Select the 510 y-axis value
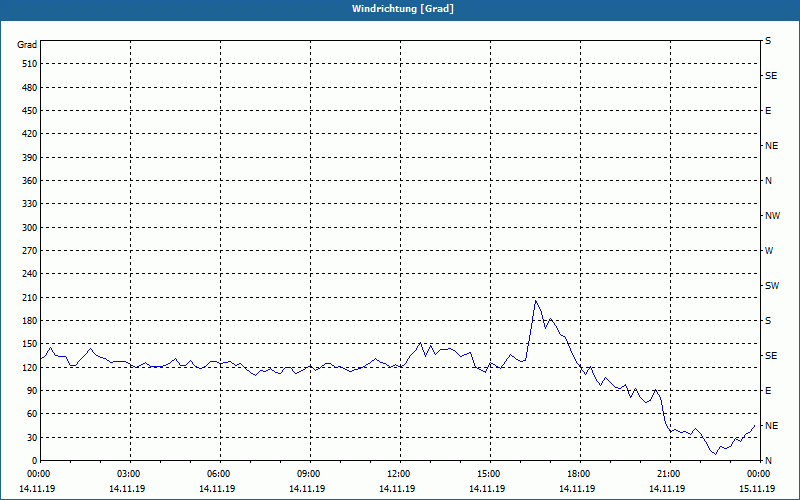The image size is (800, 500). tap(30, 64)
